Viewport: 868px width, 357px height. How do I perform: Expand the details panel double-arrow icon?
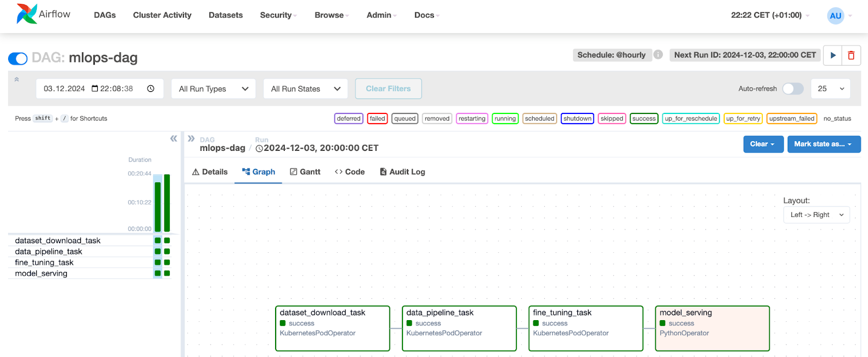tap(191, 138)
